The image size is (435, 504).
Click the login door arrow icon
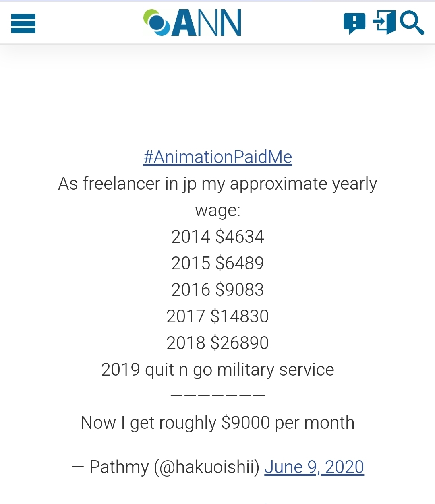(384, 22)
